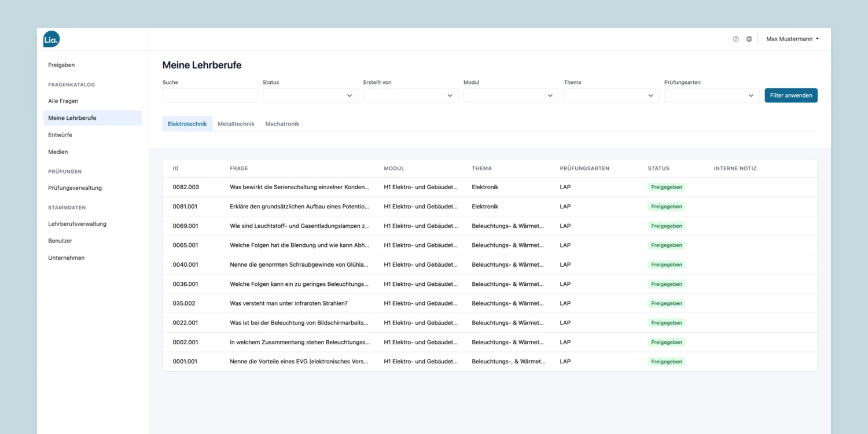Click the Filter anwenden button
868x434 pixels.
point(791,95)
